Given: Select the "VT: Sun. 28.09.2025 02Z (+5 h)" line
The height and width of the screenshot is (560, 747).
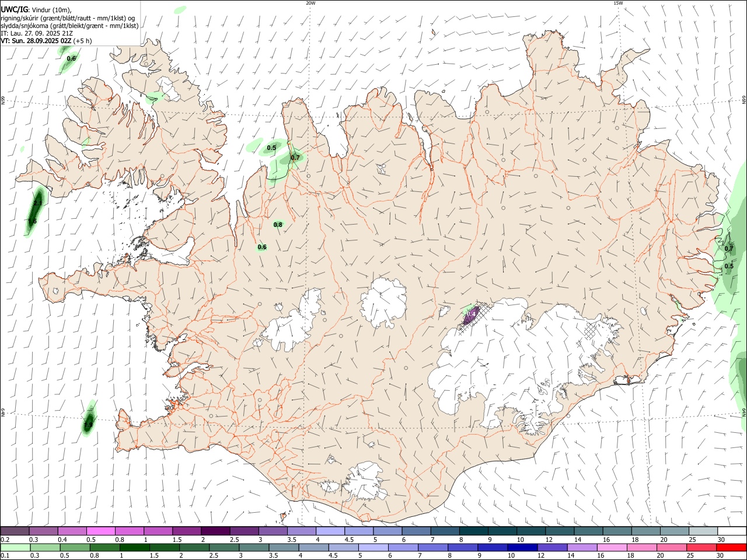Looking at the screenshot, I should [46, 41].
